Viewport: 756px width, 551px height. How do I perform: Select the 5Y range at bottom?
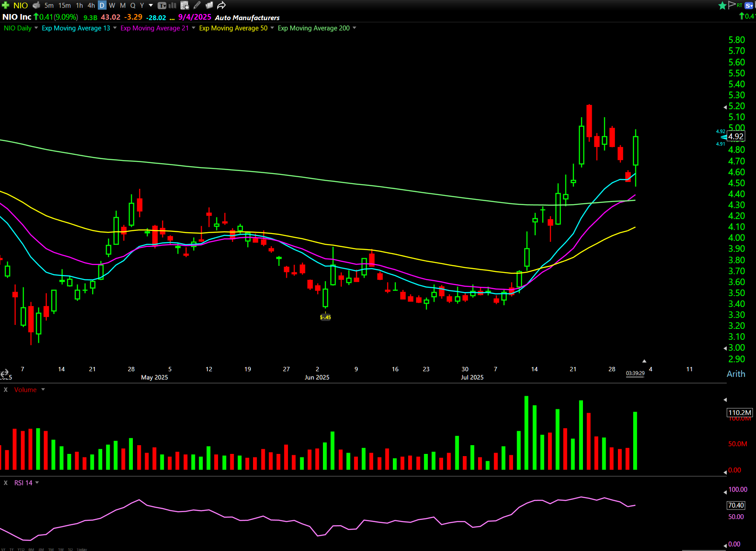click(3, 549)
